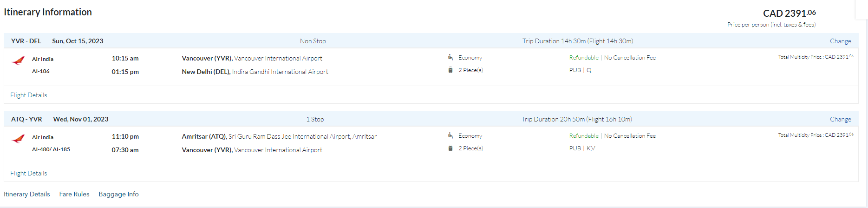The width and height of the screenshot is (868, 208).
Task: Change the YVR - DEL flight
Action: pos(840,41)
